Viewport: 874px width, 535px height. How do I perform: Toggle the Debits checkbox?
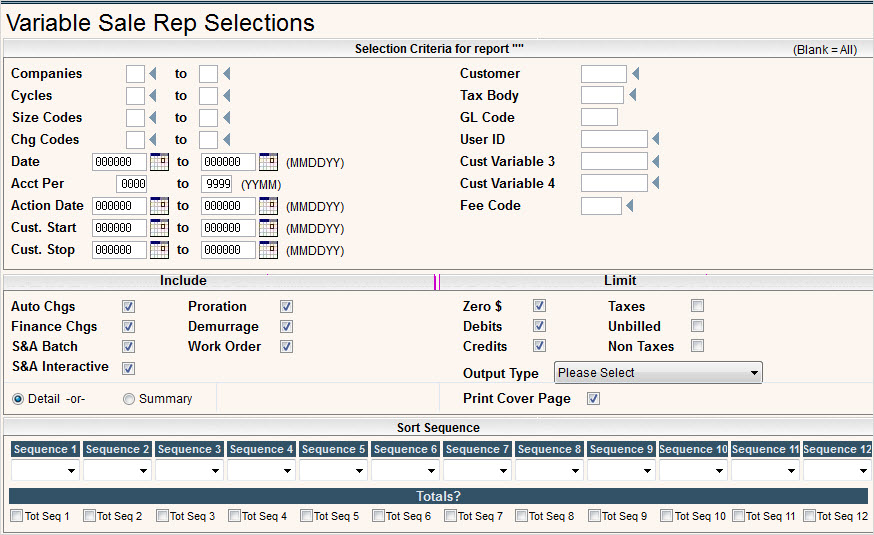(x=539, y=325)
